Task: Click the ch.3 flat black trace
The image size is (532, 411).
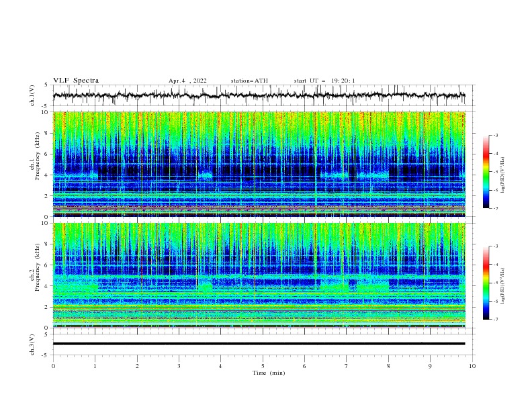Action: [x=259, y=344]
